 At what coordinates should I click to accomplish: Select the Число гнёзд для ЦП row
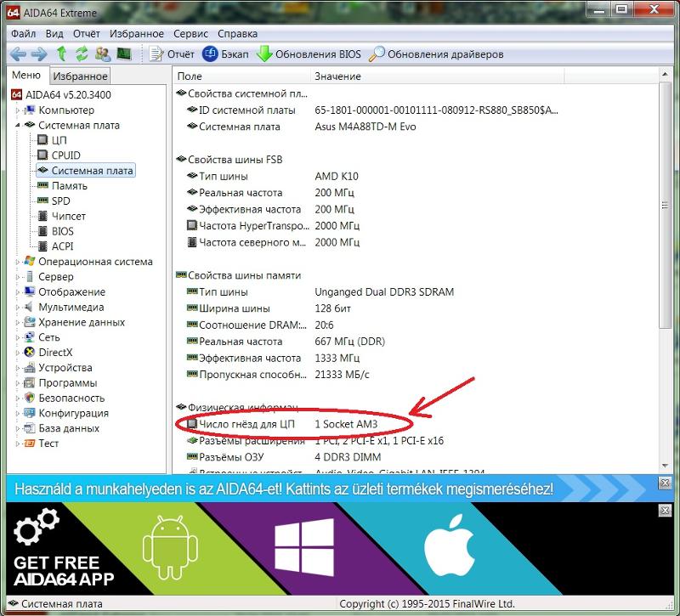282,424
